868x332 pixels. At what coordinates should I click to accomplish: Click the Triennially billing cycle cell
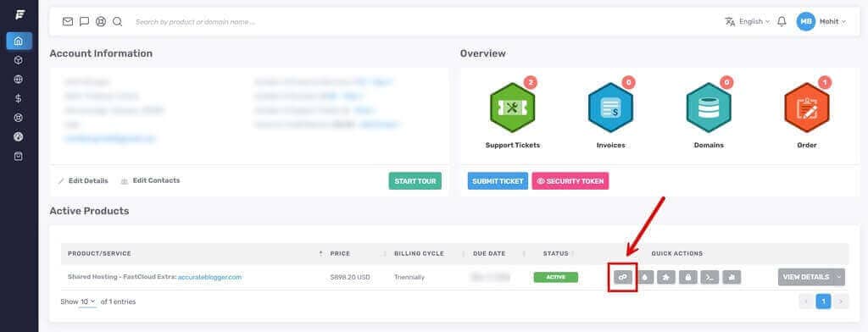coord(409,277)
